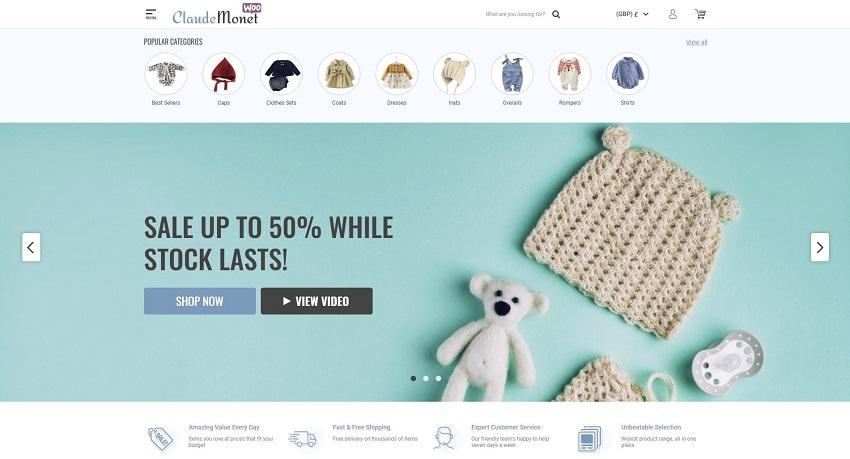
Task: Expand the GBP currency dropdown
Action: coord(632,14)
